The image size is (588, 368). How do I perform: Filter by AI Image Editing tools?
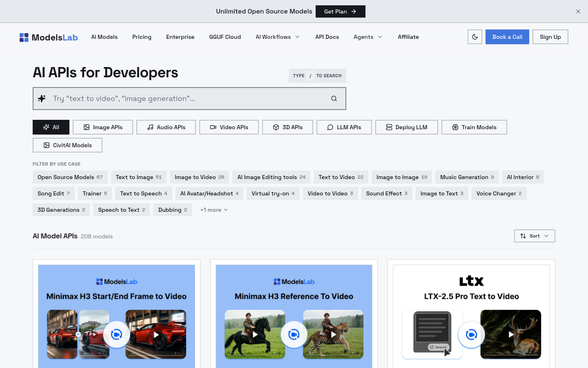pyautogui.click(x=272, y=177)
